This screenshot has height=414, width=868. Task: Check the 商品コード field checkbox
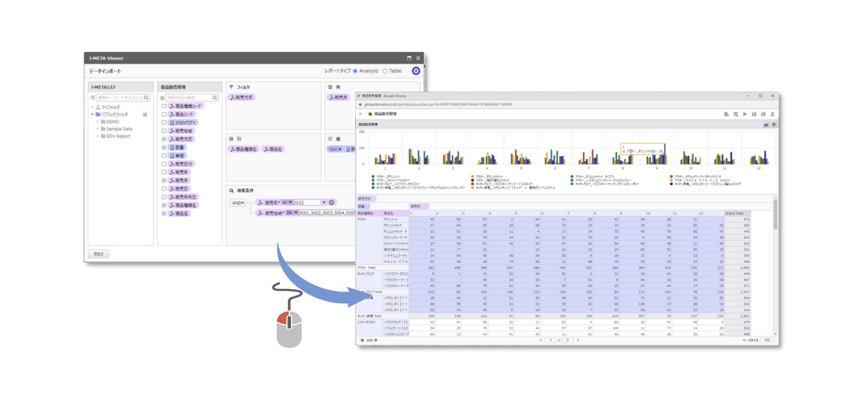(x=164, y=114)
